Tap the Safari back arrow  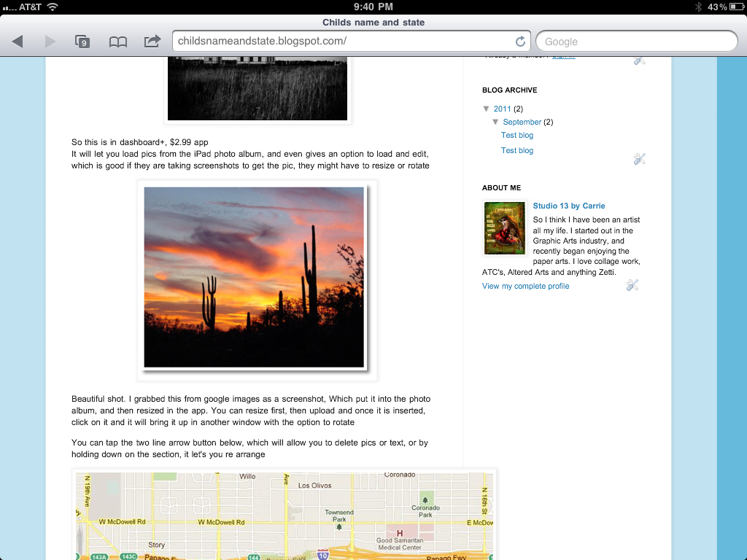click(18, 42)
